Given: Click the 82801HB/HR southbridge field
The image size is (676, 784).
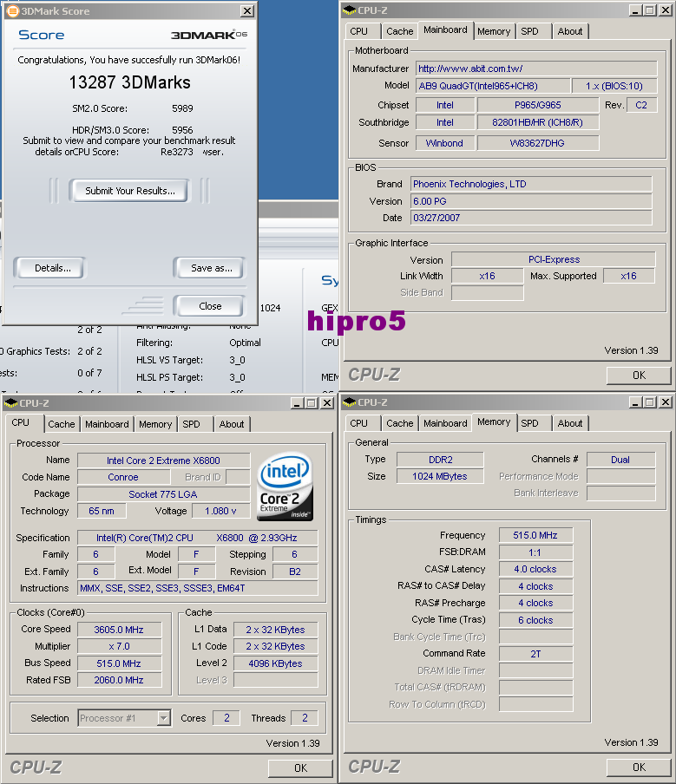Looking at the screenshot, I should point(538,122).
